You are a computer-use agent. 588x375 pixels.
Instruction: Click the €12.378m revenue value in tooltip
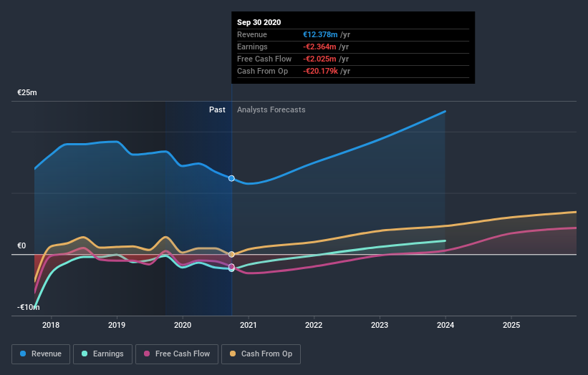[x=320, y=34]
